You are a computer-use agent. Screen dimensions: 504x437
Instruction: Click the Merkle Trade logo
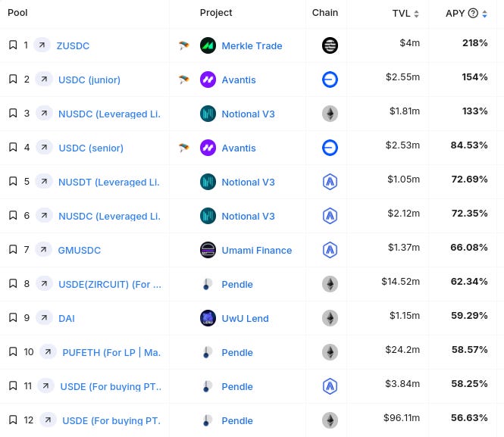click(208, 45)
